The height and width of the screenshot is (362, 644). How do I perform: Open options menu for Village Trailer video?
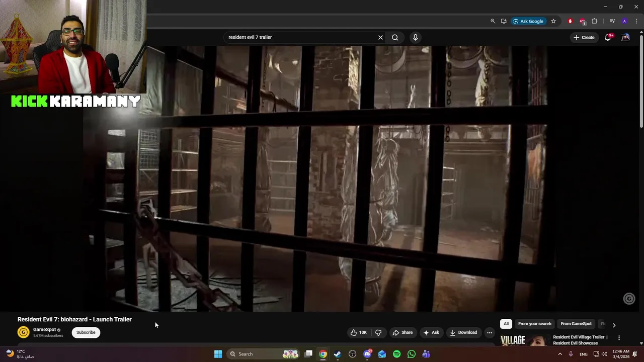pos(619,338)
